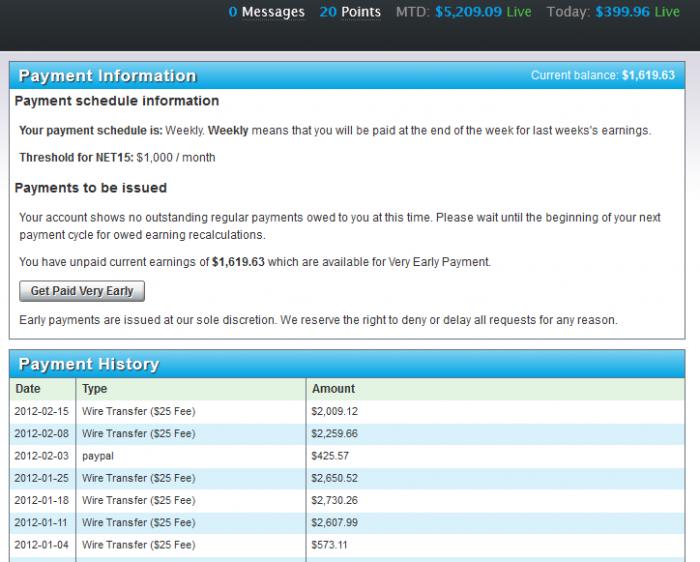Select the 2012-02-03 date cell
This screenshot has width=700, height=562.
(x=42, y=456)
